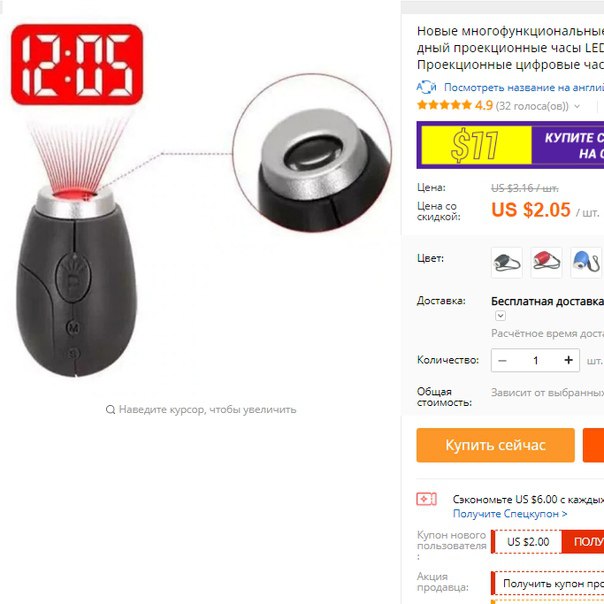Click the quantity input field showing 1
This screenshot has width=604, height=604.
(535, 361)
